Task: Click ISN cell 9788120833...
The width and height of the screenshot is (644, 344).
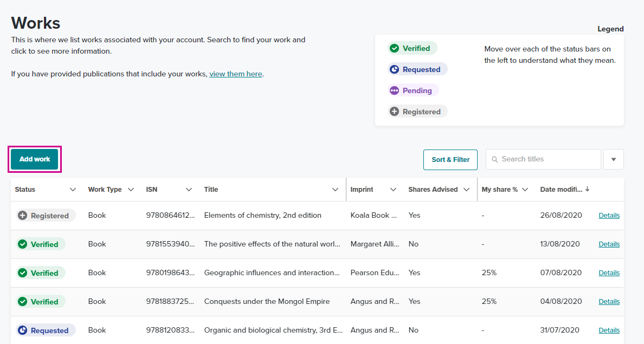Action: point(170,330)
